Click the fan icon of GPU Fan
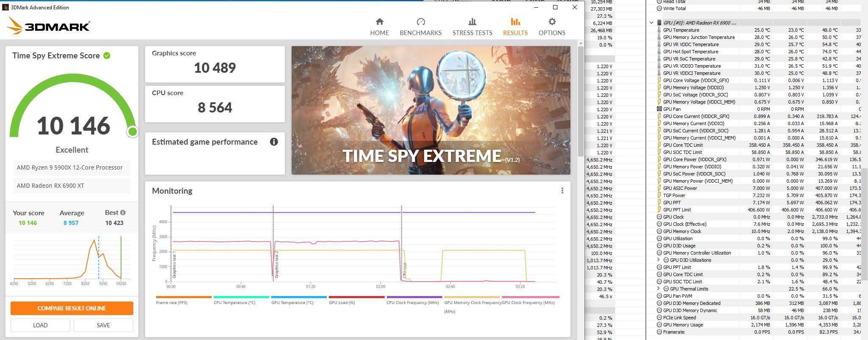Image resolution: width=868 pixels, height=340 pixels. pyautogui.click(x=659, y=109)
